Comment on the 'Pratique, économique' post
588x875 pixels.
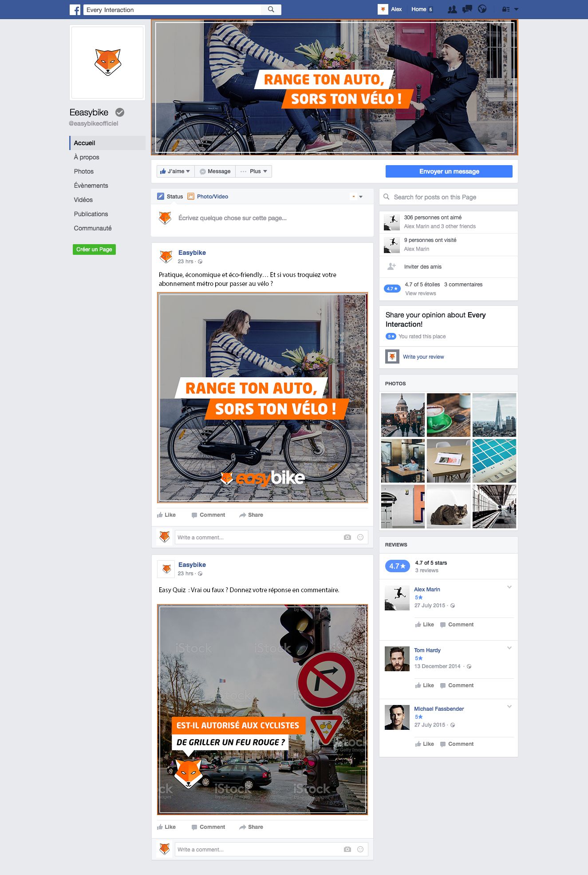point(208,515)
